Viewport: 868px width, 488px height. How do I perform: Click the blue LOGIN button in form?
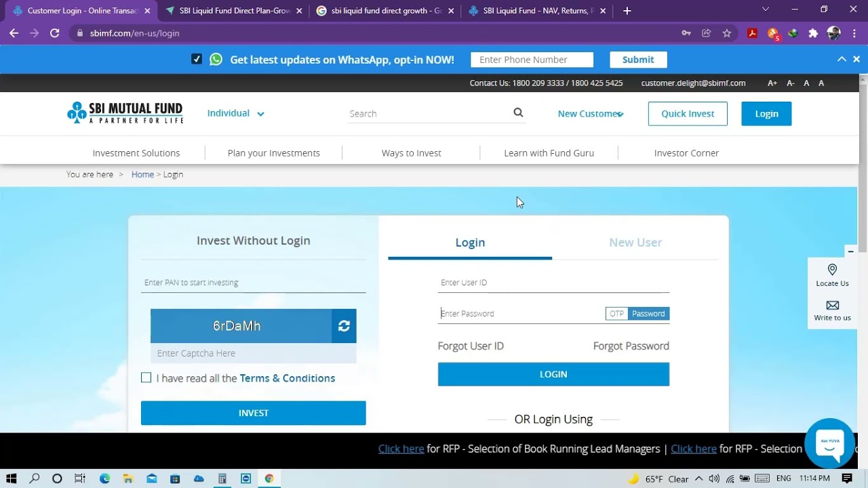click(553, 374)
